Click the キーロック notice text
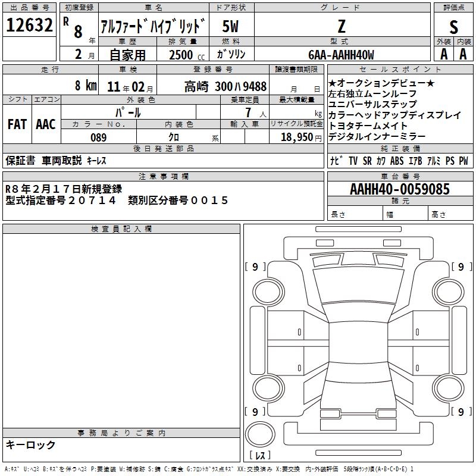Viewport: 476px width, 476px height. 31,445
